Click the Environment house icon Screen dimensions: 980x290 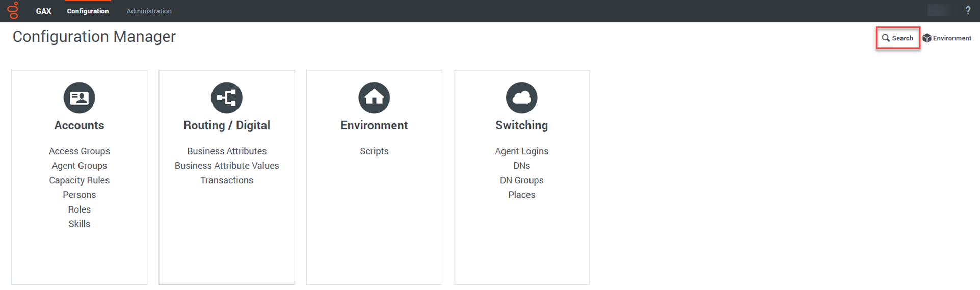[x=374, y=97]
